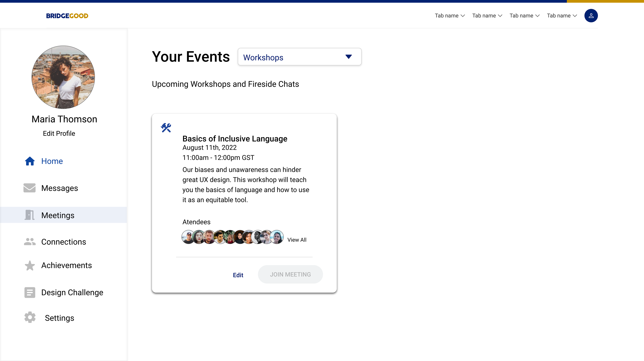The image size is (644, 361).
Task: Click the Basics of Inclusive Language title
Action: 235,139
